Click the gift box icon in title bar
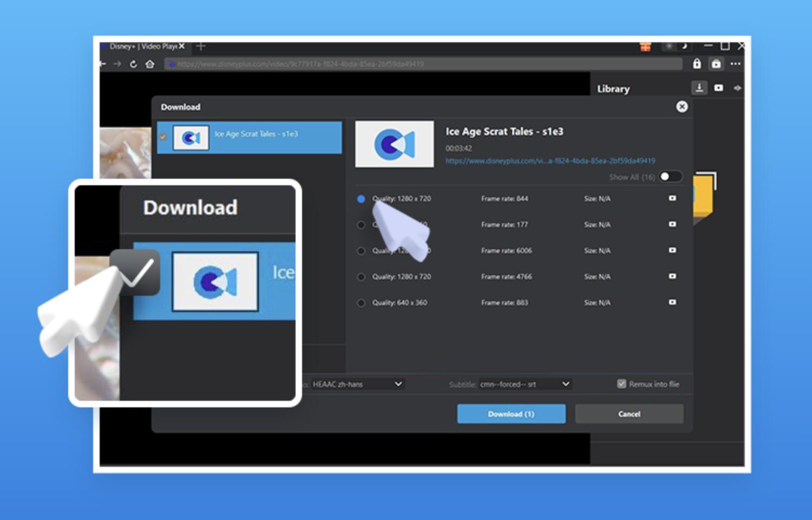Viewport: 812px width, 520px height. tap(645, 47)
